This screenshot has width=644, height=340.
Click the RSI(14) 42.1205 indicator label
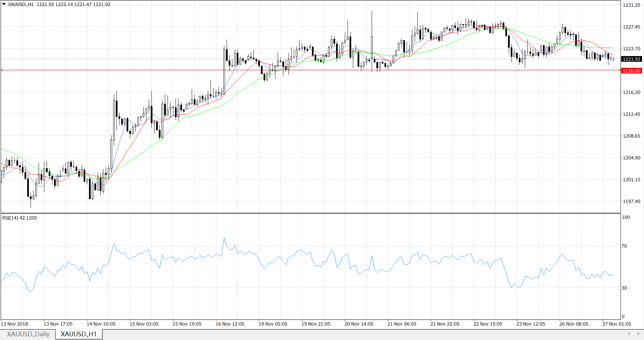[x=20, y=218]
